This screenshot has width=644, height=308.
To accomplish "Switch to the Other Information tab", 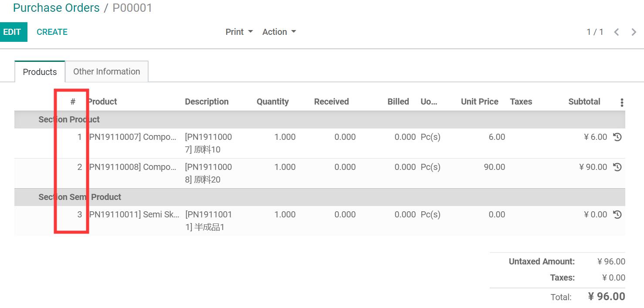I will pyautogui.click(x=106, y=71).
